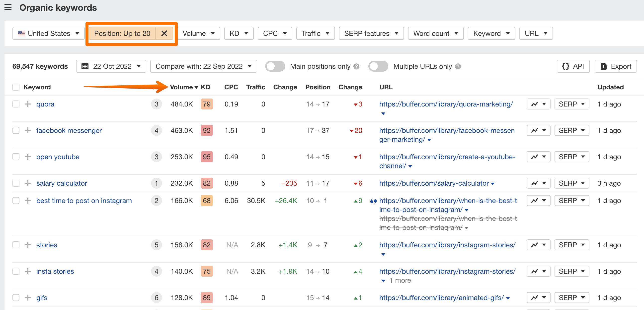Image resolution: width=644 pixels, height=310 pixels.
Task: Sort results using the Volume column arrow
Action: (196, 87)
